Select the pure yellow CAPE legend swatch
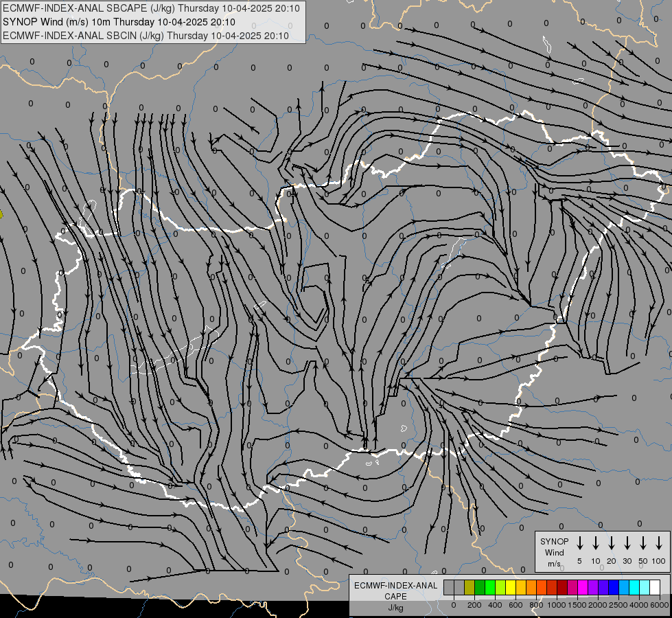The image size is (672, 618). pyautogui.click(x=511, y=588)
